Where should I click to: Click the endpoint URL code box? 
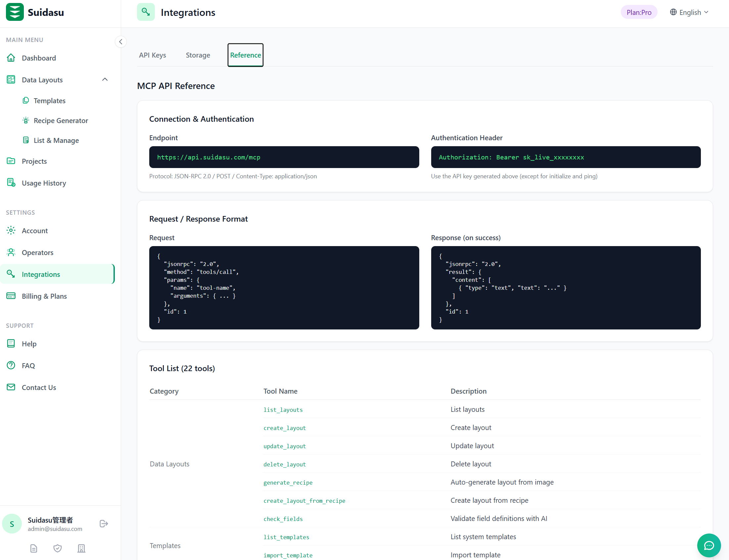[x=284, y=157]
